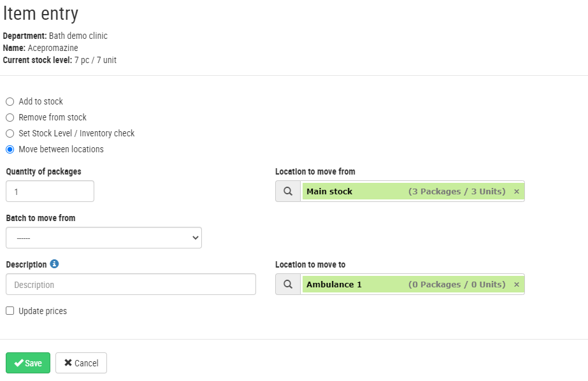Click the Description info icon
This screenshot has width=588, height=381.
click(54, 264)
